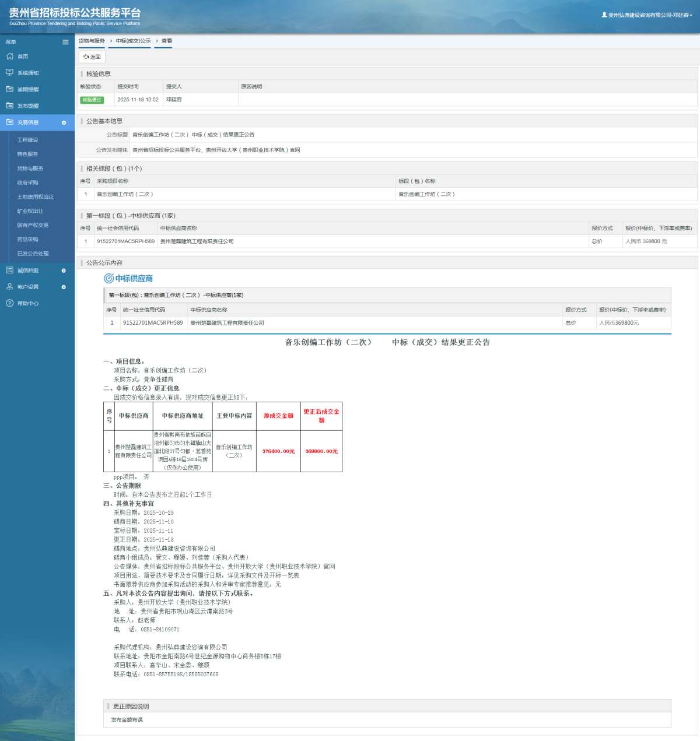
Task: Toggle the hamburger menu icon beside 菜单
Action: pos(65,42)
